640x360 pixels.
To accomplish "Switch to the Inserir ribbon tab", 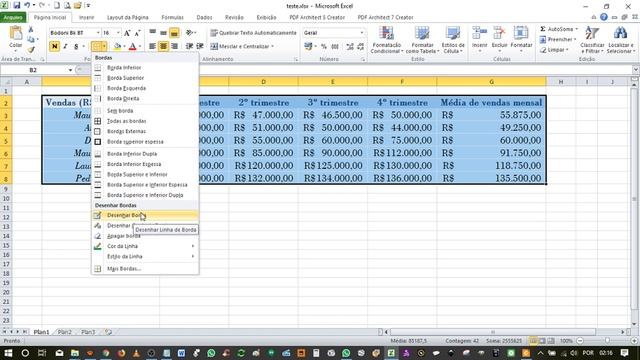I will click(x=87, y=18).
